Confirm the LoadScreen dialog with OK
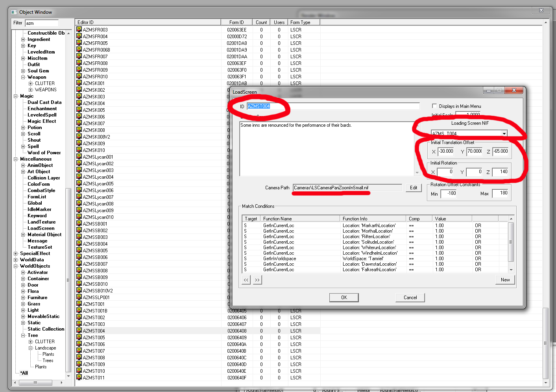Screen dimensions: 556x392 [344, 298]
